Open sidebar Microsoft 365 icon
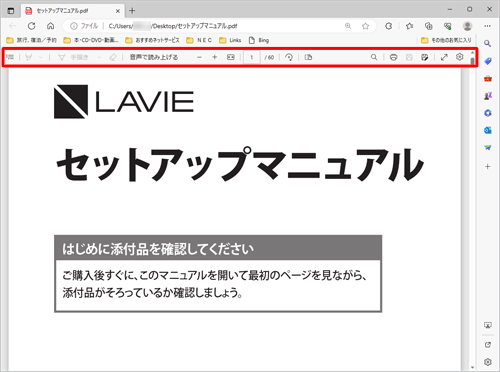This screenshot has width=500, height=372. point(488,113)
